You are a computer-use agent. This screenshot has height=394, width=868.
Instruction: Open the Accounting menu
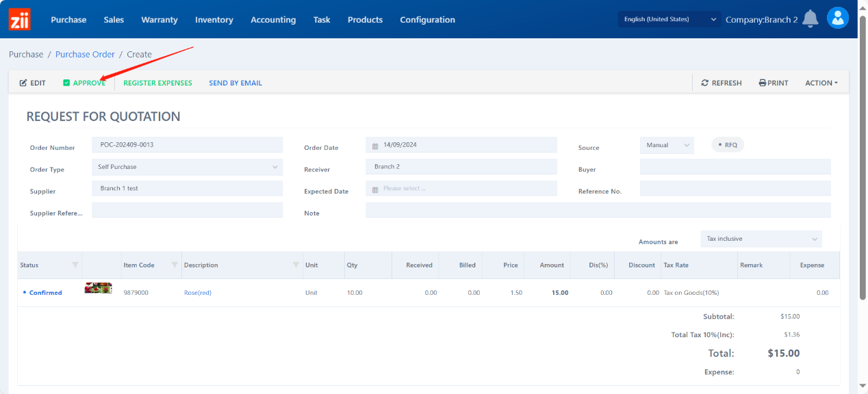click(x=273, y=20)
